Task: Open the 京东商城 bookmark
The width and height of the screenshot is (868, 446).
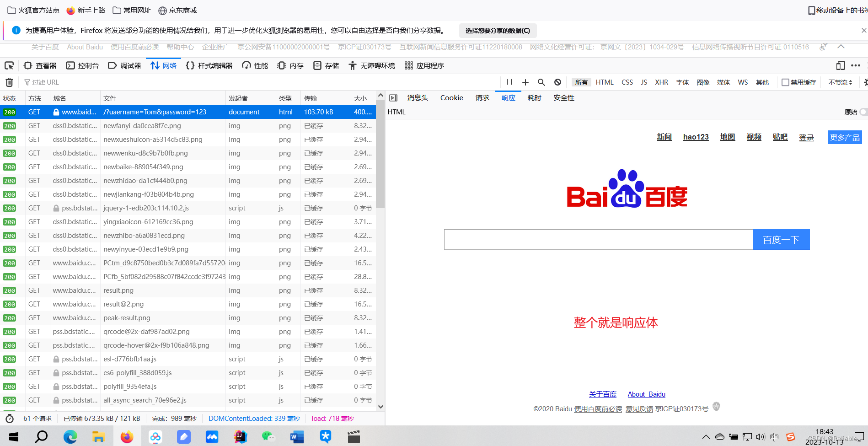Action: [177, 10]
